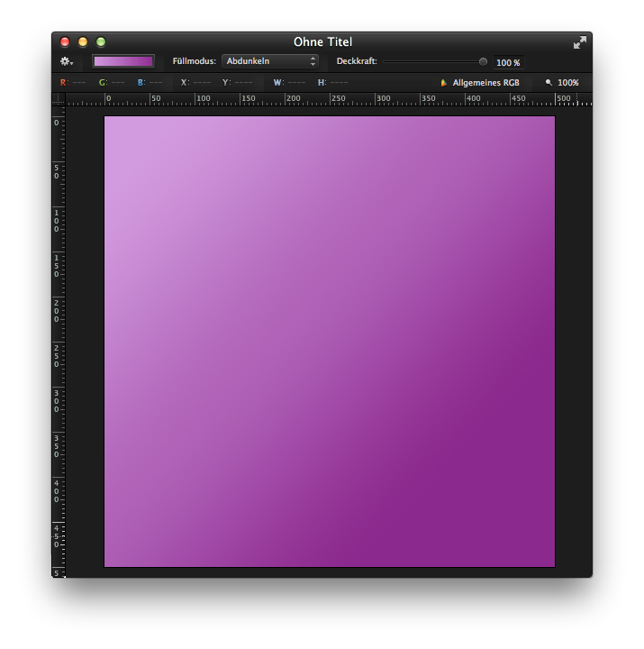Click the X coordinate readout
Screen dimensions: 644x649
(x=195, y=83)
